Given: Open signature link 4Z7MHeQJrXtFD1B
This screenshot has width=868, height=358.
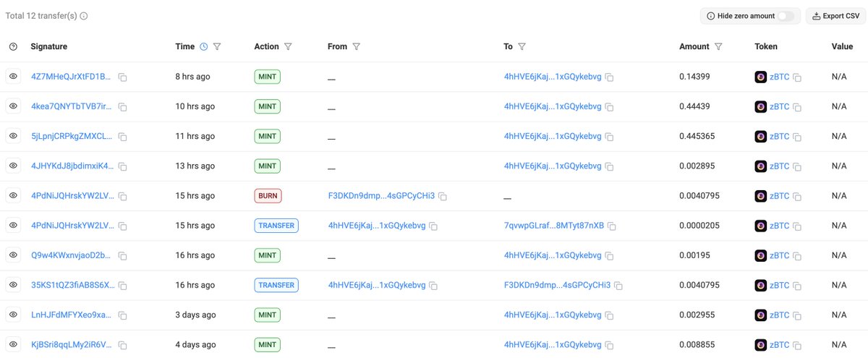Looking at the screenshot, I should point(72,77).
